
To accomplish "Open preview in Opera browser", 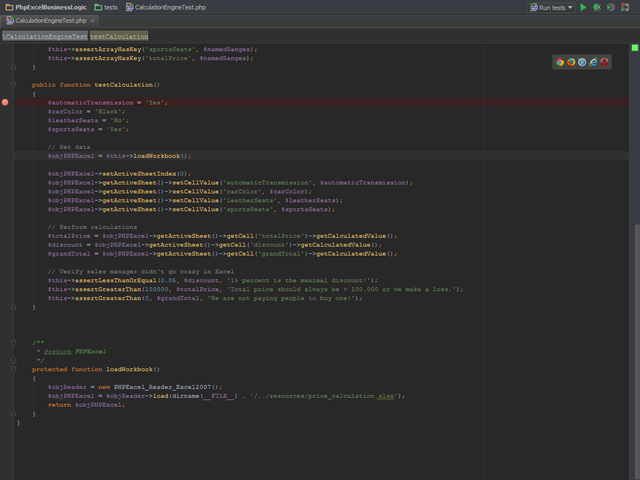I will 604,62.
